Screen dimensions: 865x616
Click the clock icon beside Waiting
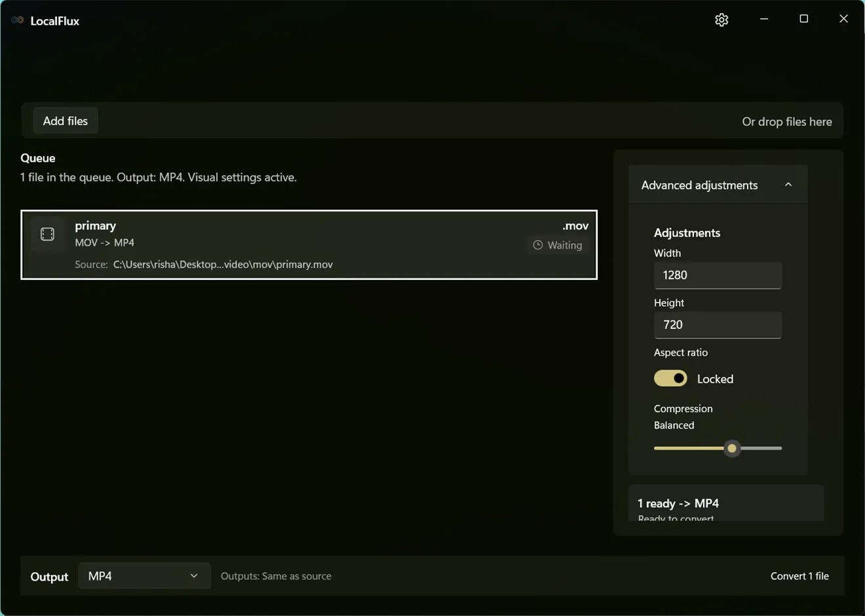point(538,245)
